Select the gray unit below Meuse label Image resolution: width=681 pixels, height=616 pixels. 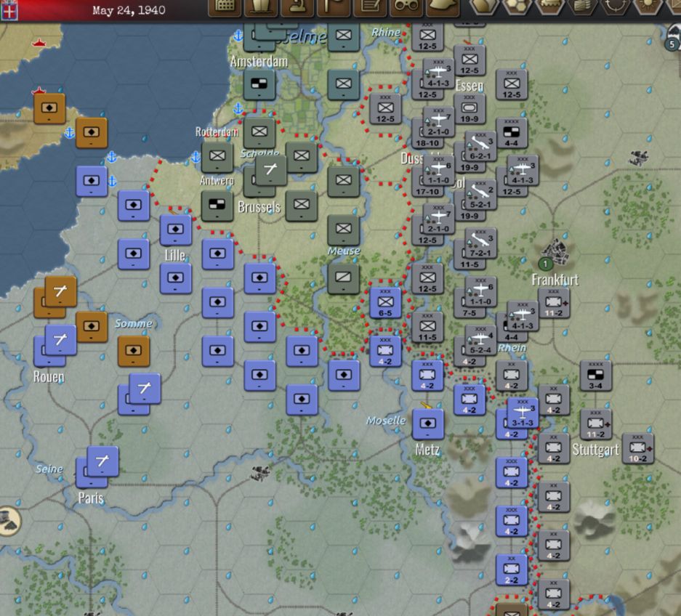344,278
